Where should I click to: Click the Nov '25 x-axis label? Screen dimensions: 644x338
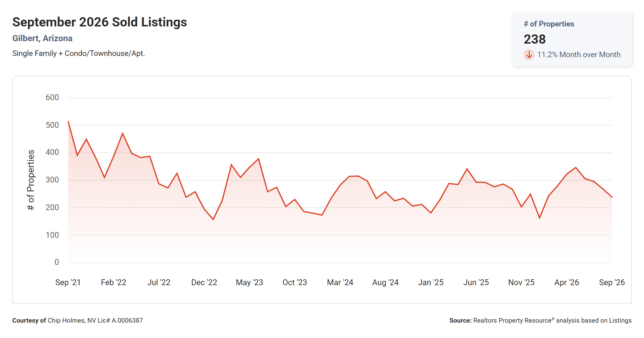point(521,282)
